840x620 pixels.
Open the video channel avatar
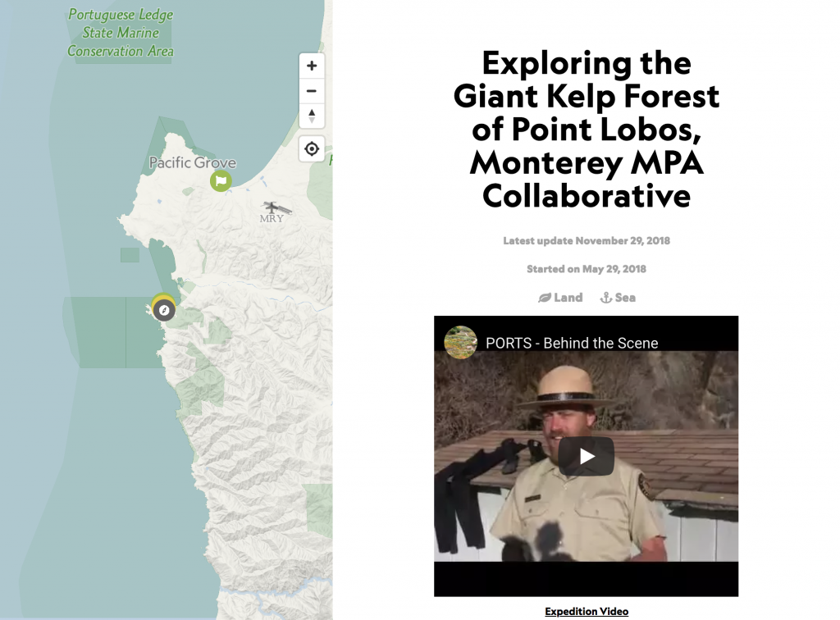pos(461,343)
